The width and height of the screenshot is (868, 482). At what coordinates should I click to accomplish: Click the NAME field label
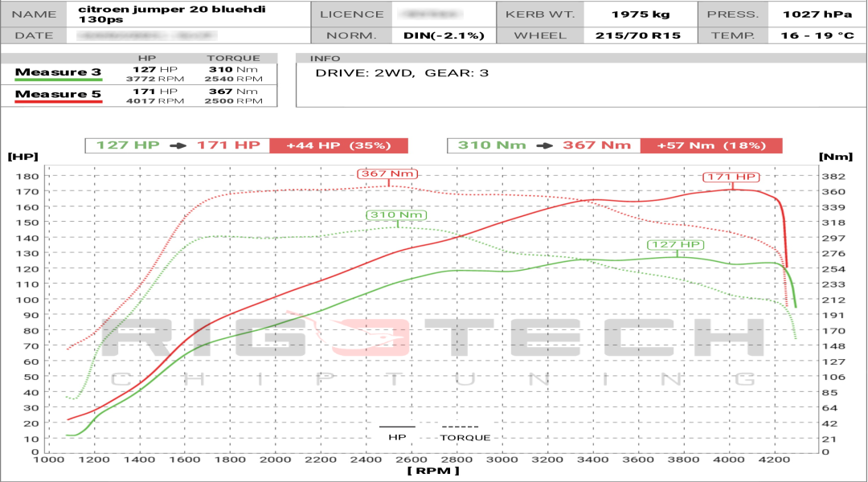click(x=34, y=14)
